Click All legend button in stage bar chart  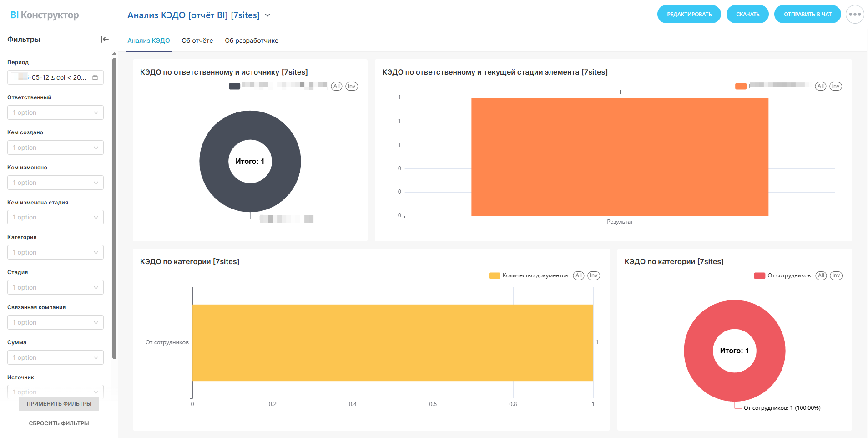[x=820, y=86]
